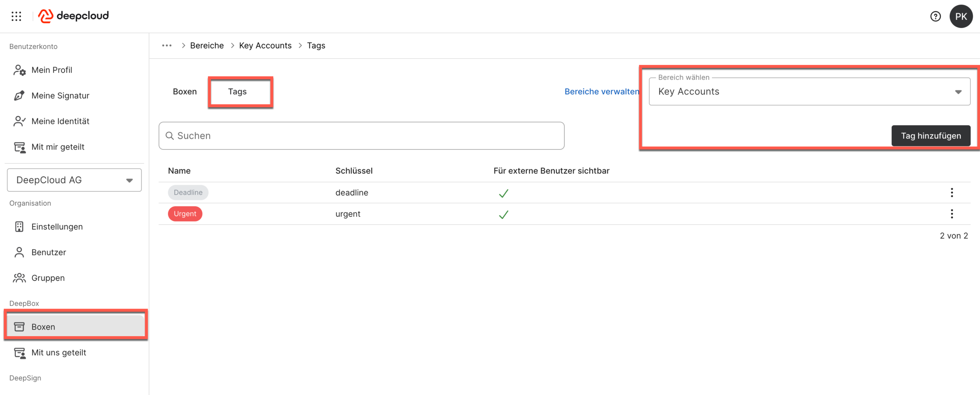
Task: Open the Bereiche verwalten link
Action: pos(601,92)
